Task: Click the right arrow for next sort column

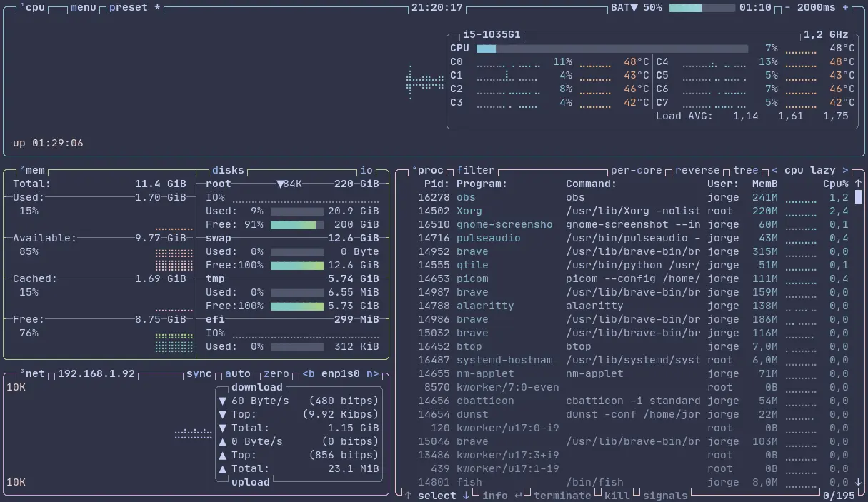Action: (x=844, y=171)
